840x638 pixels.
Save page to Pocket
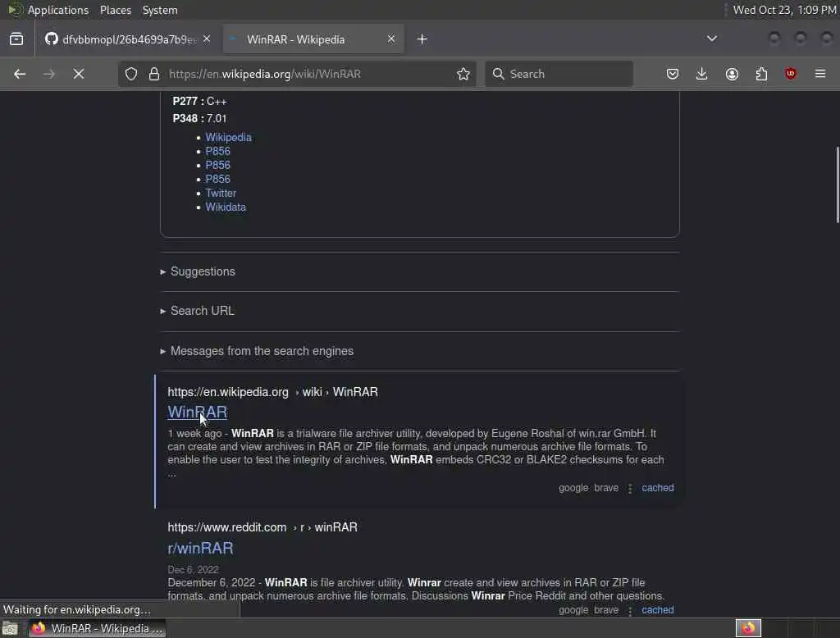(673, 74)
